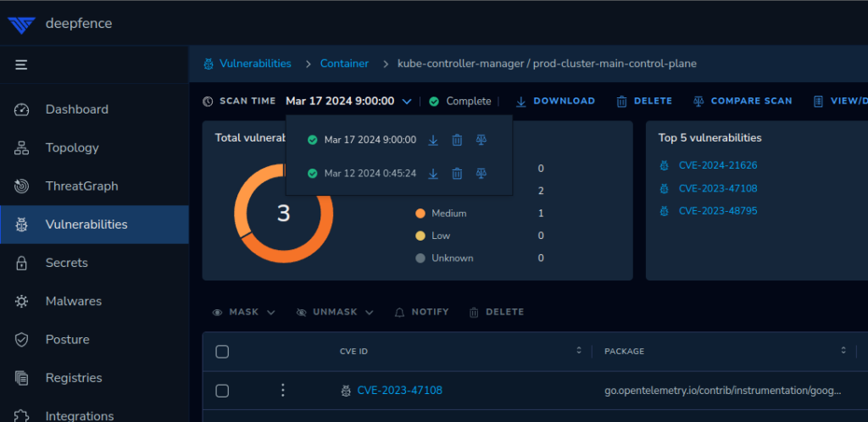Click the clock icon beside SCAN TIME
The width and height of the screenshot is (868, 422).
tap(208, 101)
